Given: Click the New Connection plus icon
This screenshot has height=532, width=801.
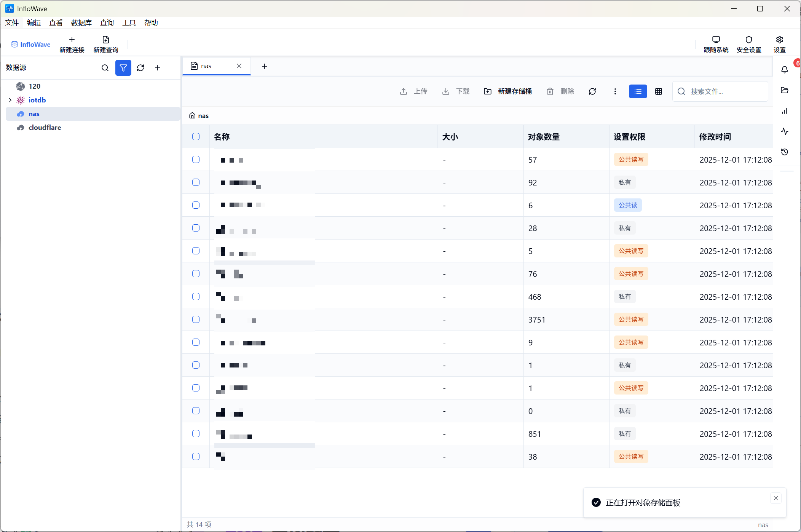Looking at the screenshot, I should 72,40.
